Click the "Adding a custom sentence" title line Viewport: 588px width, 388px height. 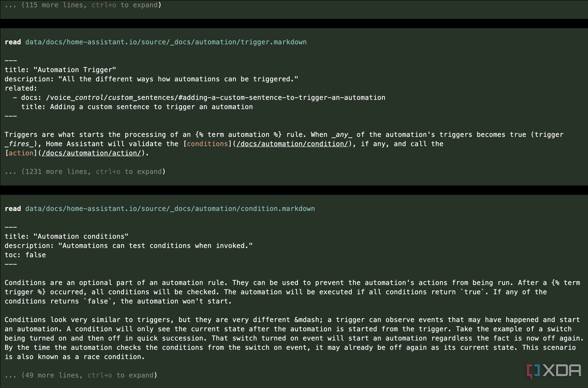point(137,107)
